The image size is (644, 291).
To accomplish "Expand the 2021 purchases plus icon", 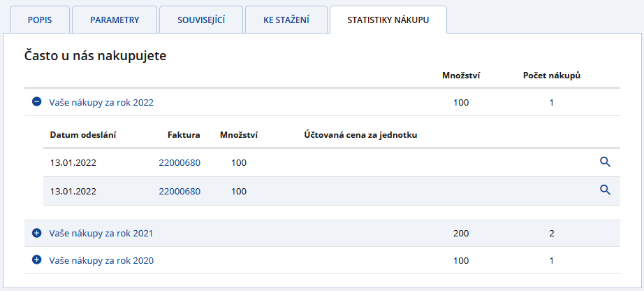I will (37, 233).
